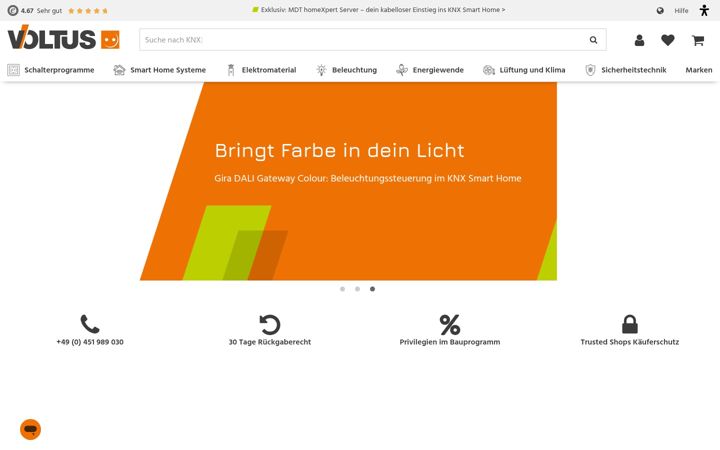Click the Schalterprogramme switch icon
The height and width of the screenshot is (450, 720).
[13, 70]
